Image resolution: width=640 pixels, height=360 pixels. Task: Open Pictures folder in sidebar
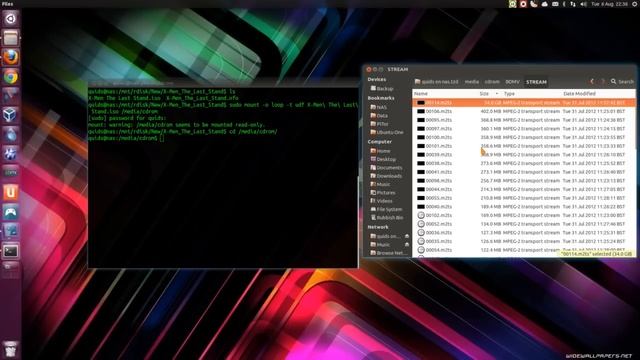(x=382, y=192)
